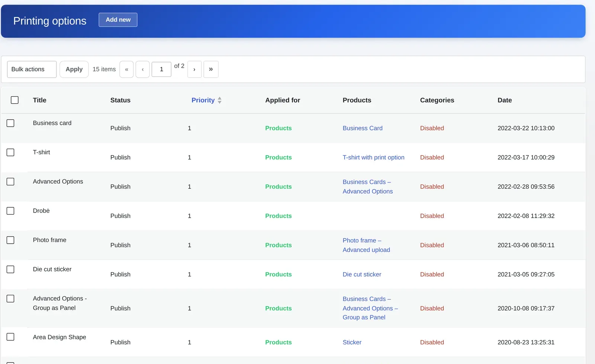This screenshot has width=595, height=364.
Task: Go to next page arrow
Action: 194,69
